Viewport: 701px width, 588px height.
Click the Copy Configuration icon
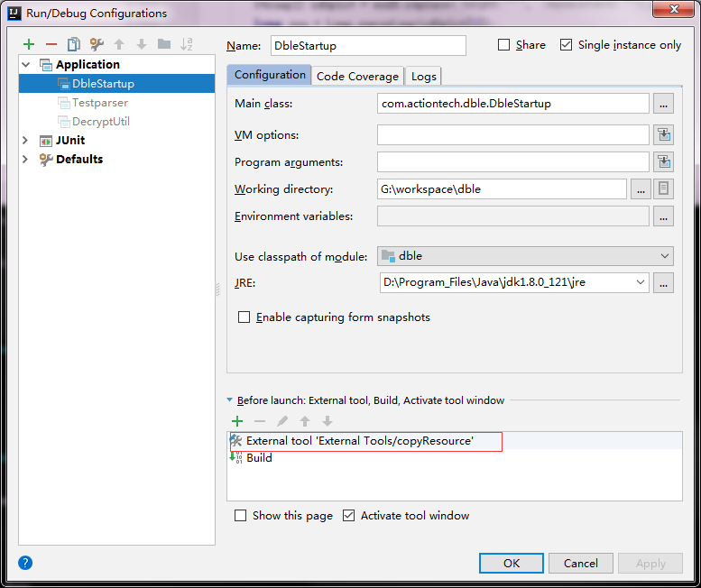coord(74,44)
